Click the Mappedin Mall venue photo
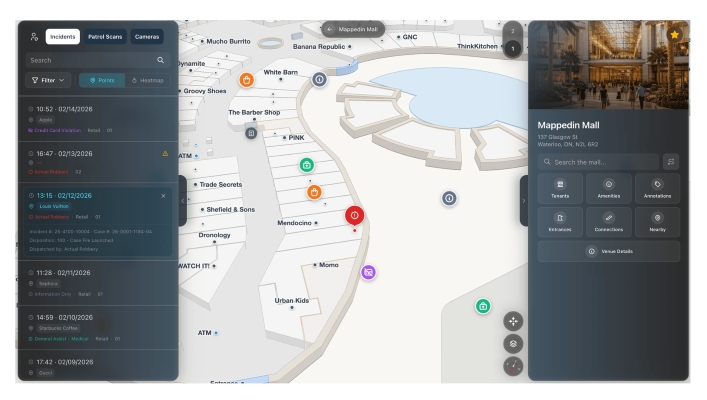The height and width of the screenshot is (400, 707). (609, 64)
